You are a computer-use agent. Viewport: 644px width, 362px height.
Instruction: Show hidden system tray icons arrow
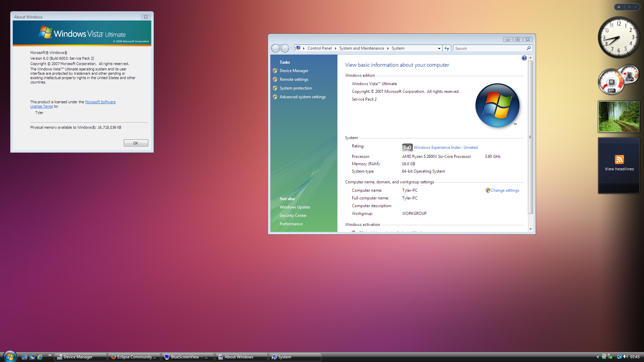click(x=598, y=357)
